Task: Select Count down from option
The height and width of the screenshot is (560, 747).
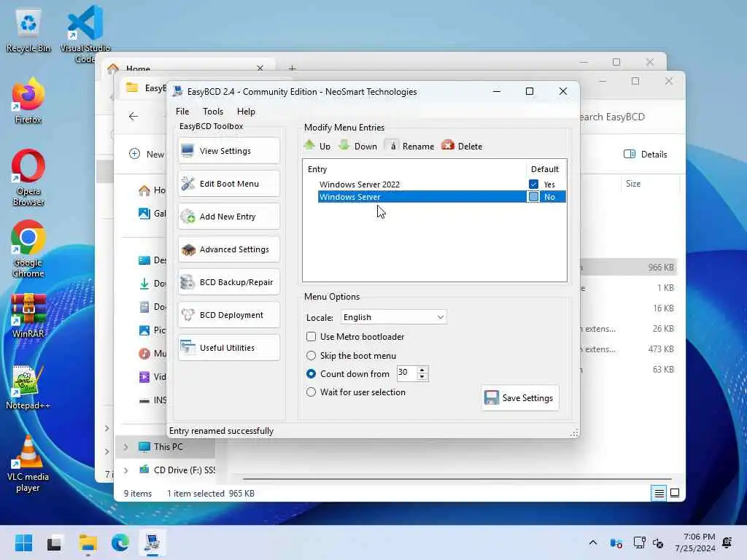Action: click(x=311, y=374)
